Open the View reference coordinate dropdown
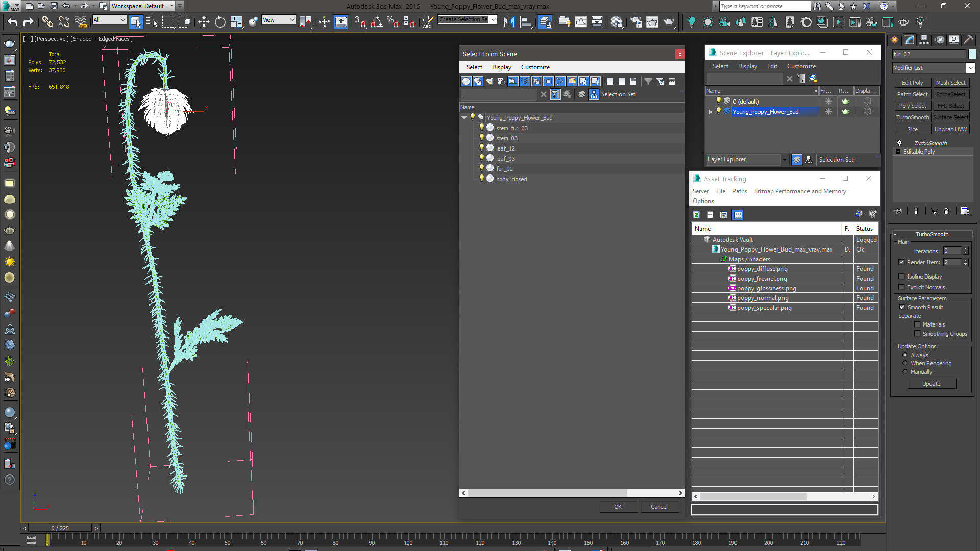The image size is (980, 551). tap(279, 20)
